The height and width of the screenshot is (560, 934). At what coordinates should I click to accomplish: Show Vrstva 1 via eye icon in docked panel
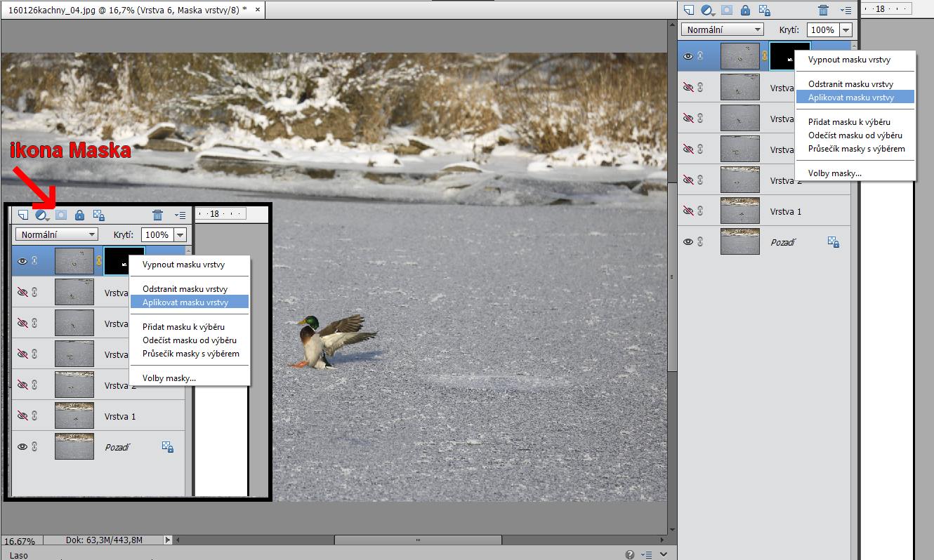(688, 211)
